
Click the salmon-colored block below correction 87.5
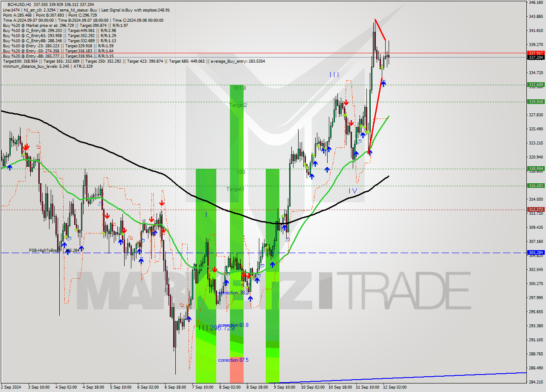tap(237, 370)
